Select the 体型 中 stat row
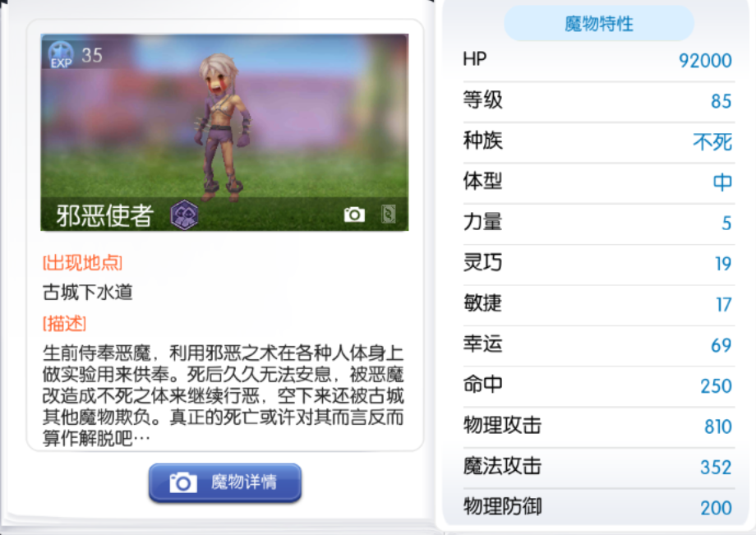The height and width of the screenshot is (535, 756). click(597, 182)
